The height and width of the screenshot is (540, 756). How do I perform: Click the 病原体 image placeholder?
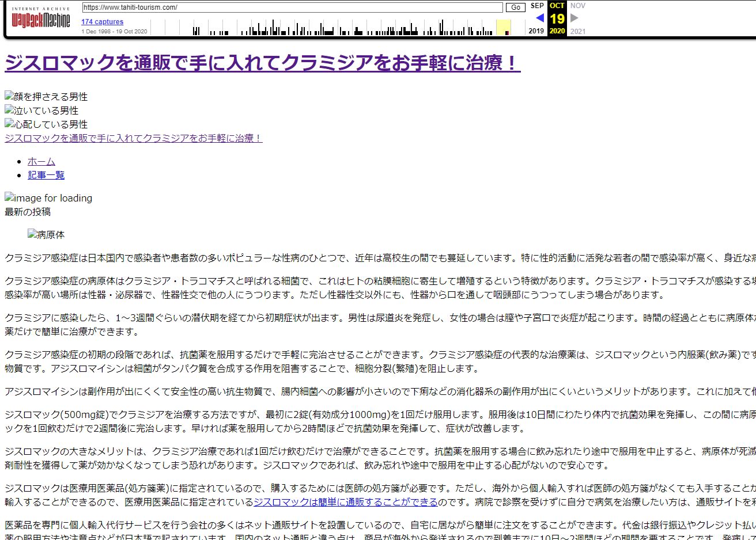tap(46, 235)
